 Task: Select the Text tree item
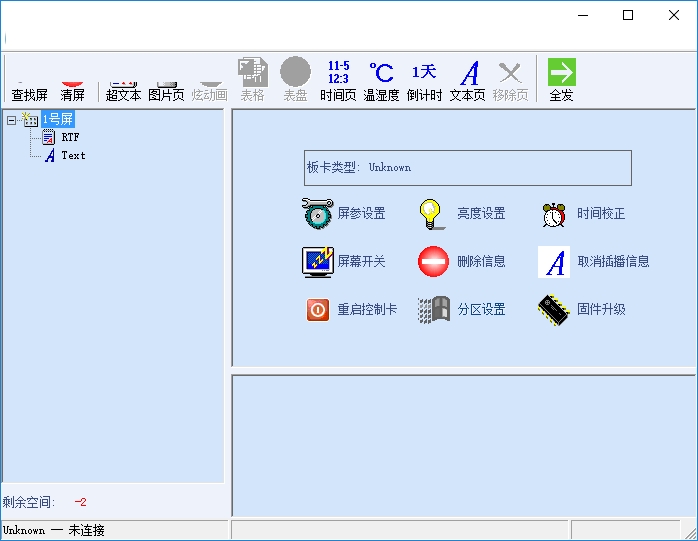73,155
